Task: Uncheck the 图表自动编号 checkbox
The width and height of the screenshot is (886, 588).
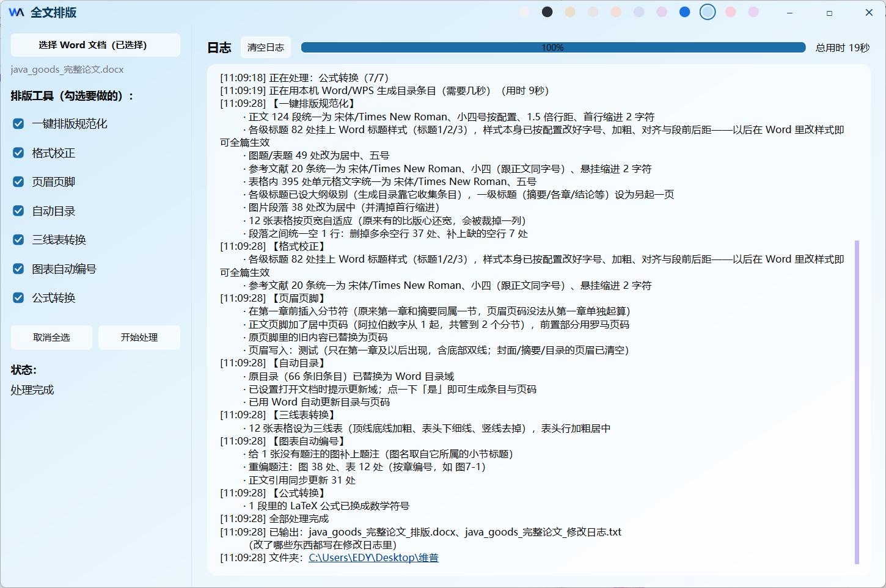Action: [18, 269]
